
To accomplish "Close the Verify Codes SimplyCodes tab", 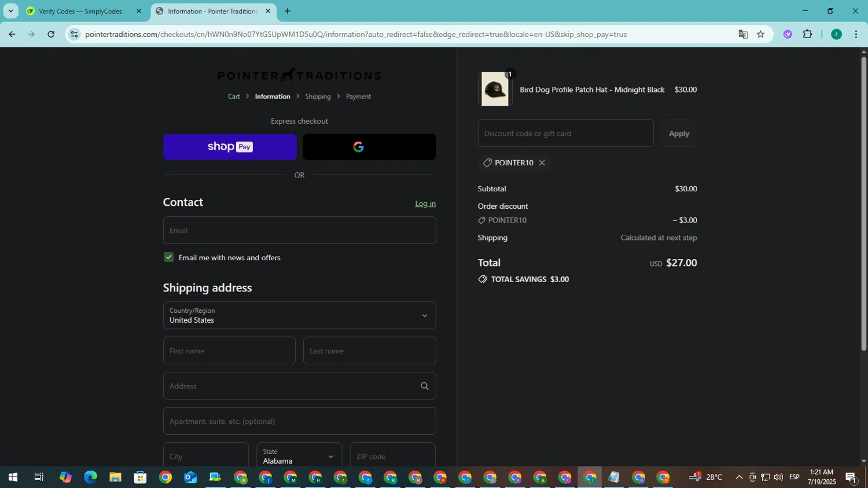I will (x=138, y=11).
